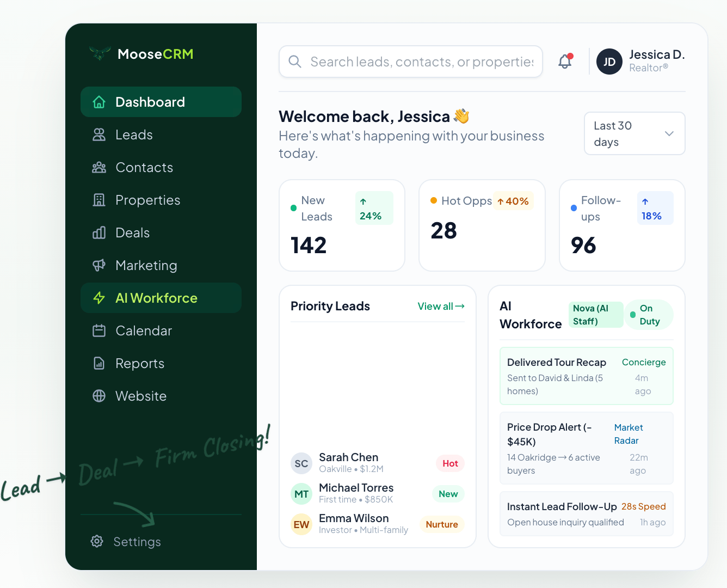Viewport: 727px width, 588px height.
Task: Open Sarah Chen lead row
Action: [x=378, y=463]
